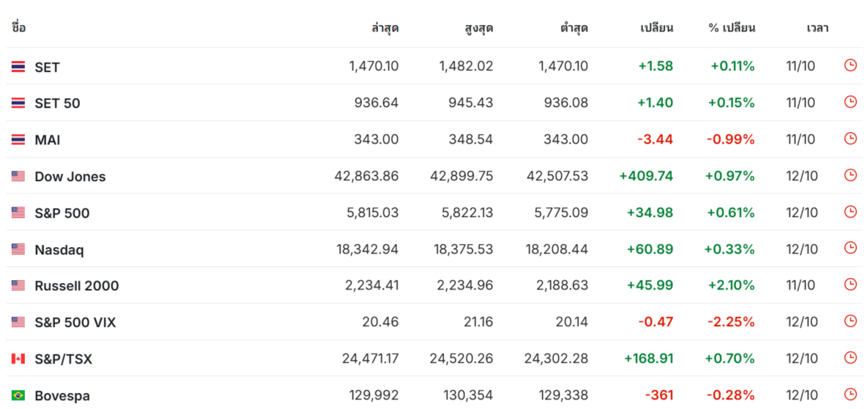Sort by the % เปลี่ยน column header
This screenshot has height=409, width=868.
732,28
